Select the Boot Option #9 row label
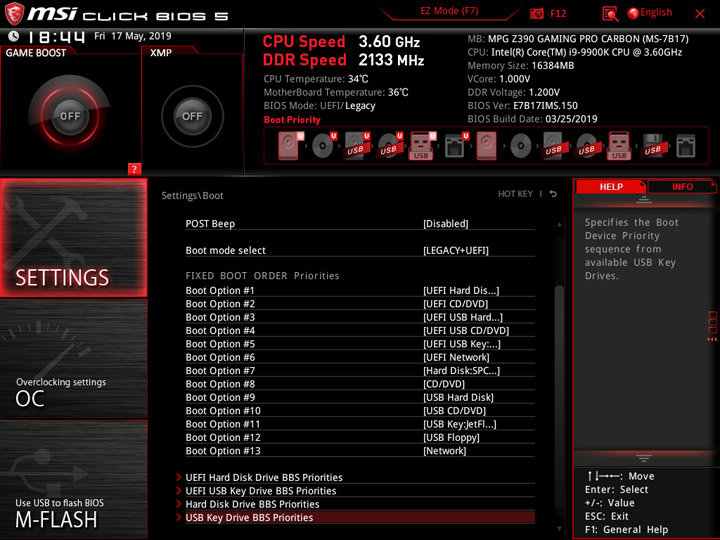 [220, 397]
